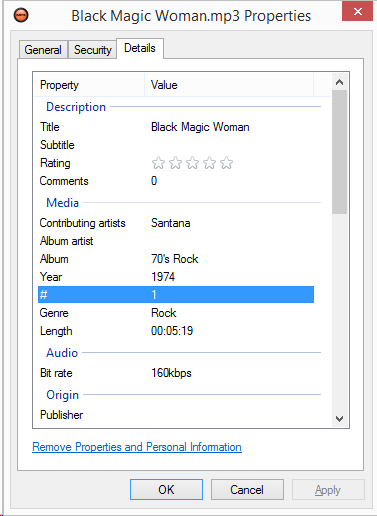This screenshot has height=516, width=377.
Task: Click the Genre property label
Action: click(54, 313)
